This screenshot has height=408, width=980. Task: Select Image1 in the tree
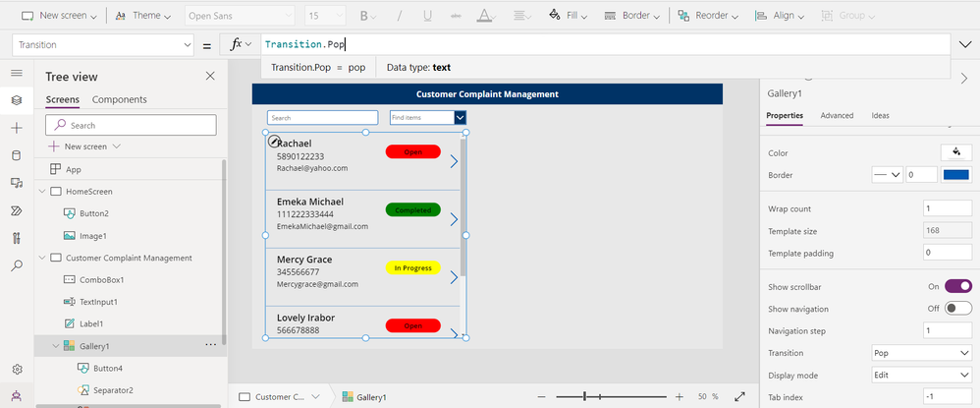pos(93,236)
